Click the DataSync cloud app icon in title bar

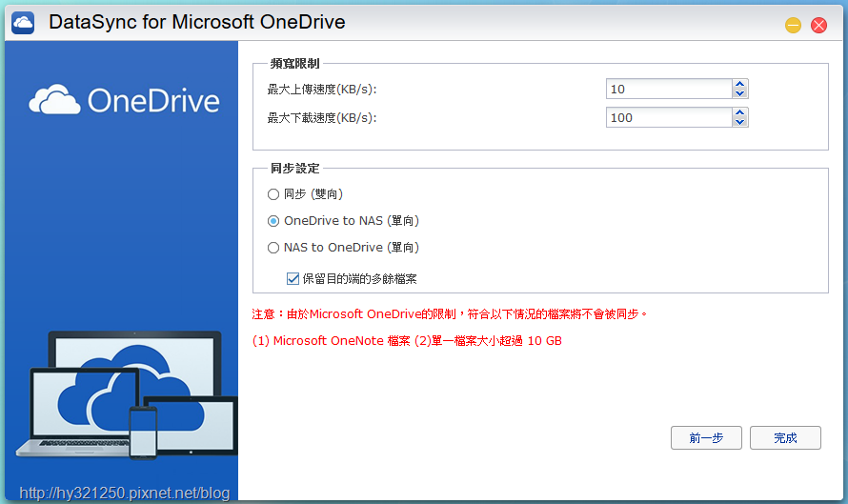pyautogui.click(x=23, y=23)
